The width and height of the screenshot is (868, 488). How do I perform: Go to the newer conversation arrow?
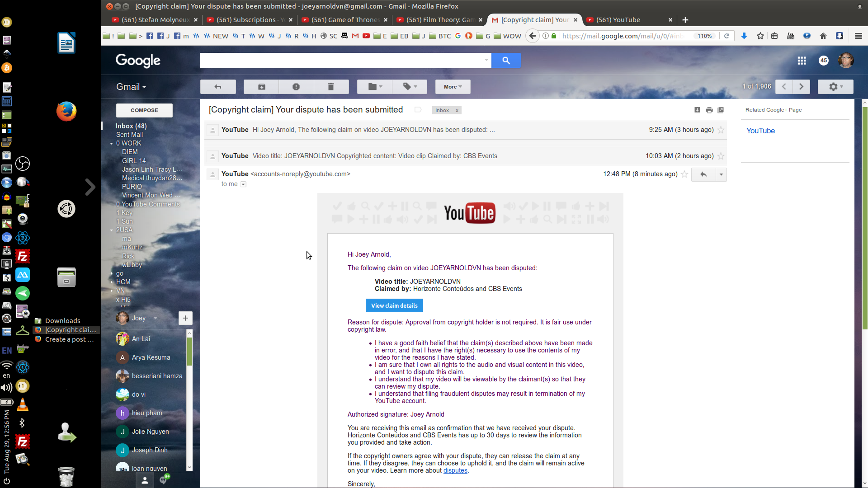click(784, 87)
